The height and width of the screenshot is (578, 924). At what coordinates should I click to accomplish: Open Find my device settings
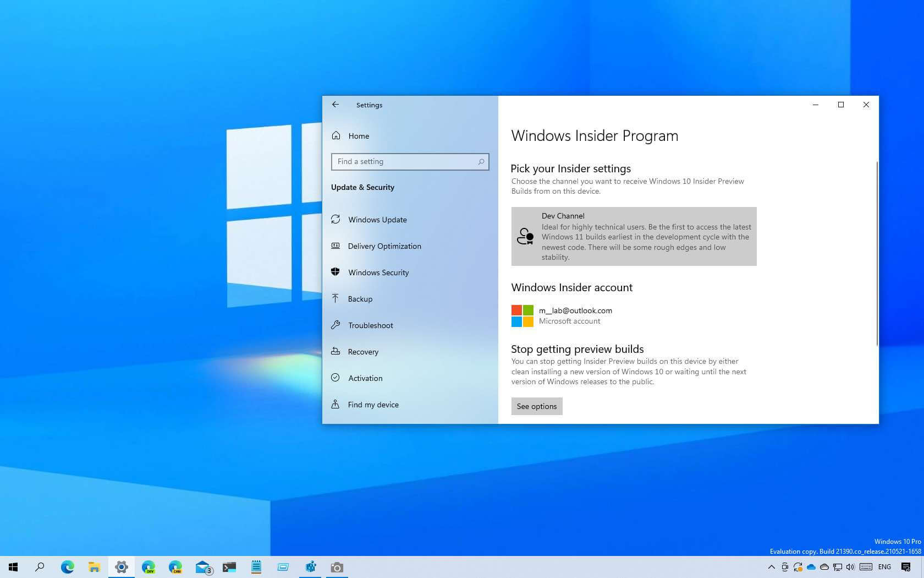click(x=373, y=405)
